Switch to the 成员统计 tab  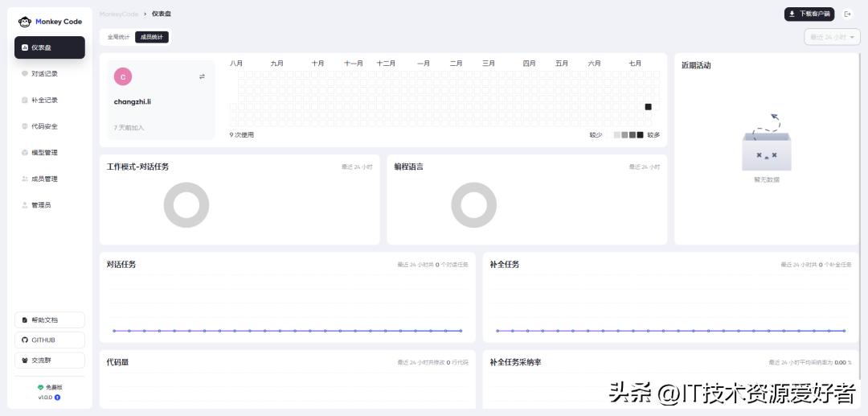tap(152, 37)
